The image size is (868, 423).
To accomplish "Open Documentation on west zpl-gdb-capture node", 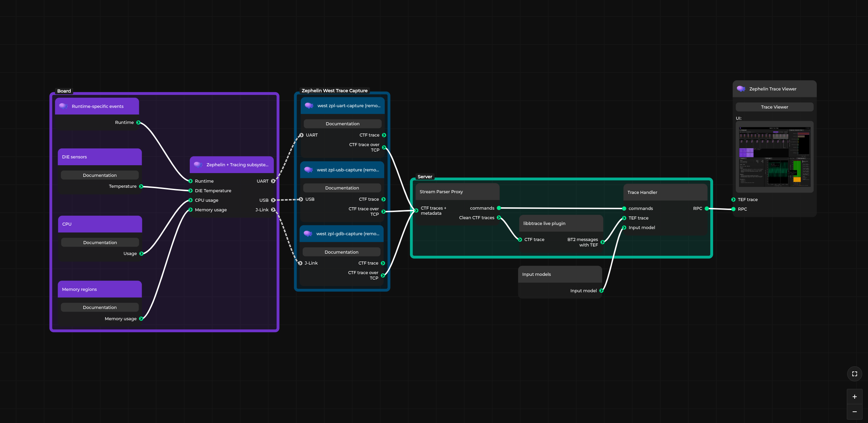I will [341, 252].
